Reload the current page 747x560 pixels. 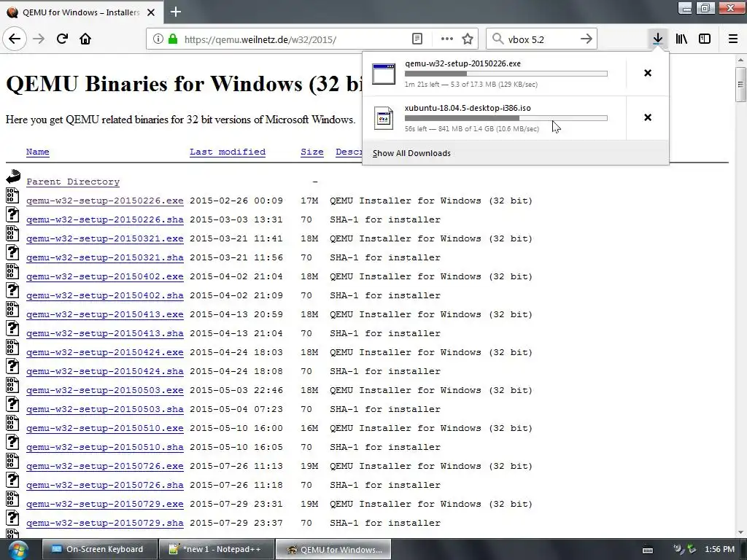[62, 39]
